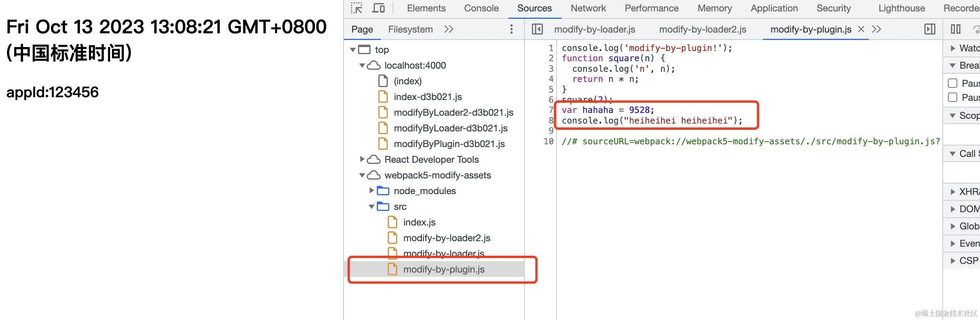
Task: Go to the Performance tab
Action: (x=652, y=8)
